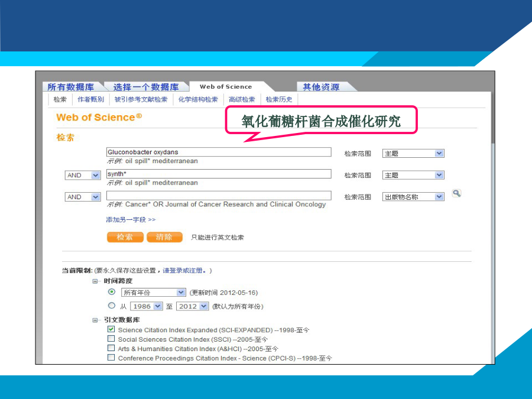
Task: Collapse the 时间跨度 section
Action: coord(95,281)
